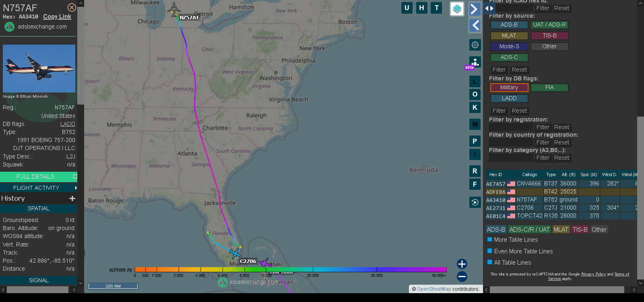Click the right arrow sidebar button
The height and width of the screenshot is (302, 644).
click(475, 9)
